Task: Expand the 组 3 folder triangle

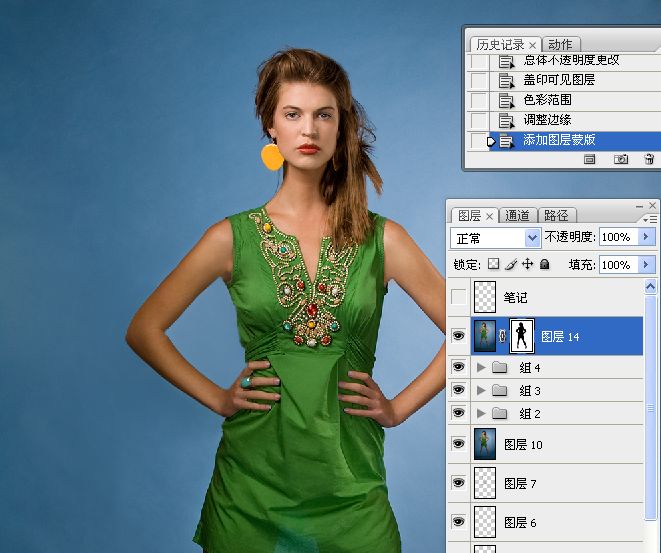Action: pyautogui.click(x=481, y=390)
